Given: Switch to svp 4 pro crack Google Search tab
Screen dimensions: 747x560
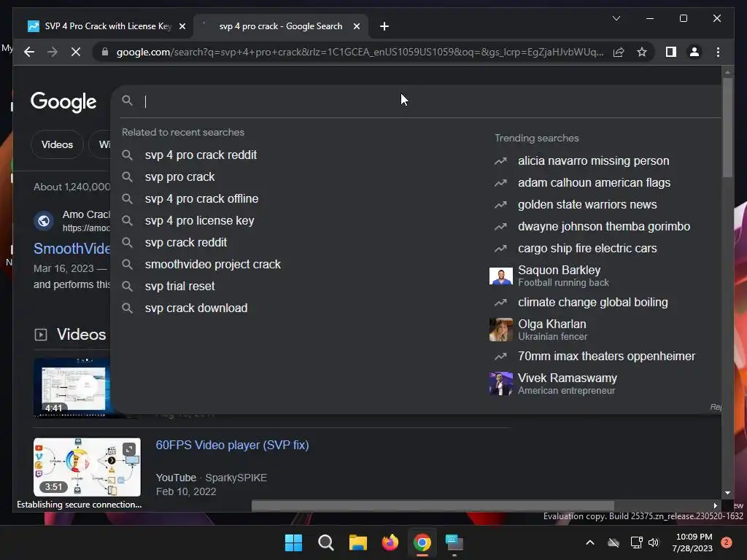Looking at the screenshot, I should (280, 26).
